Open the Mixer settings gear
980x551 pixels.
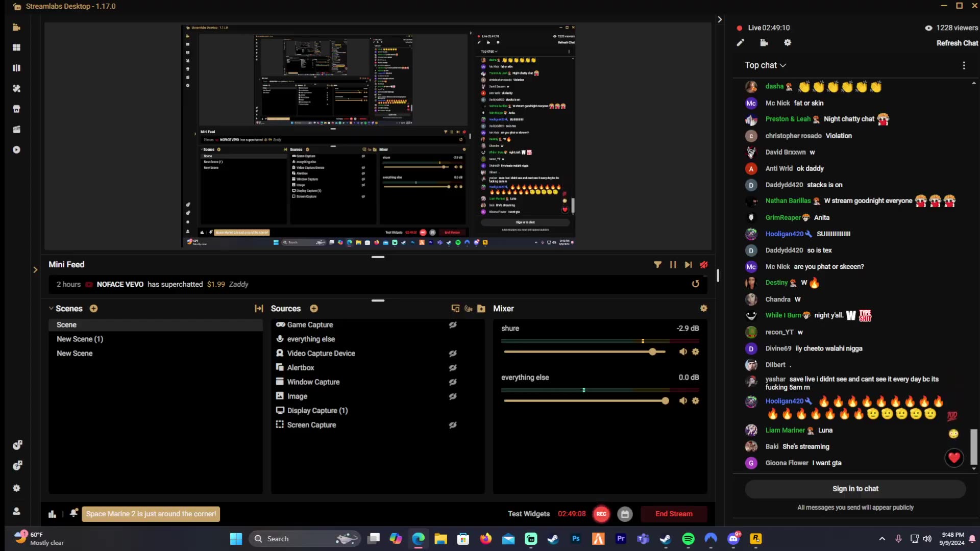(703, 308)
